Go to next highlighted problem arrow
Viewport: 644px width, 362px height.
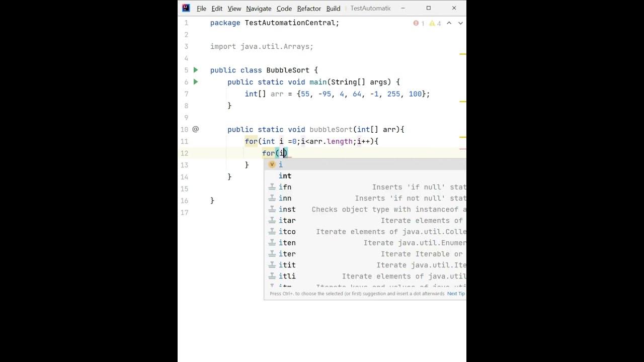click(x=460, y=23)
